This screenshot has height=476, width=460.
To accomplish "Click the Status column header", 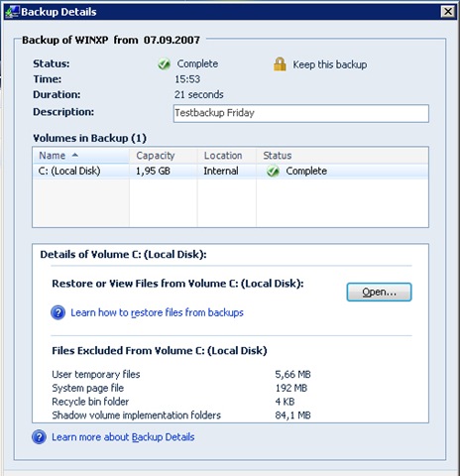I will (x=342, y=156).
